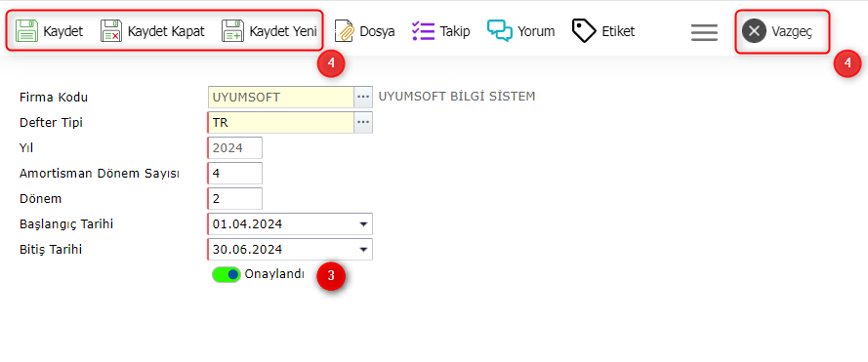Open the Takip checklist icon
This screenshot has width=868, height=362.
(424, 31)
